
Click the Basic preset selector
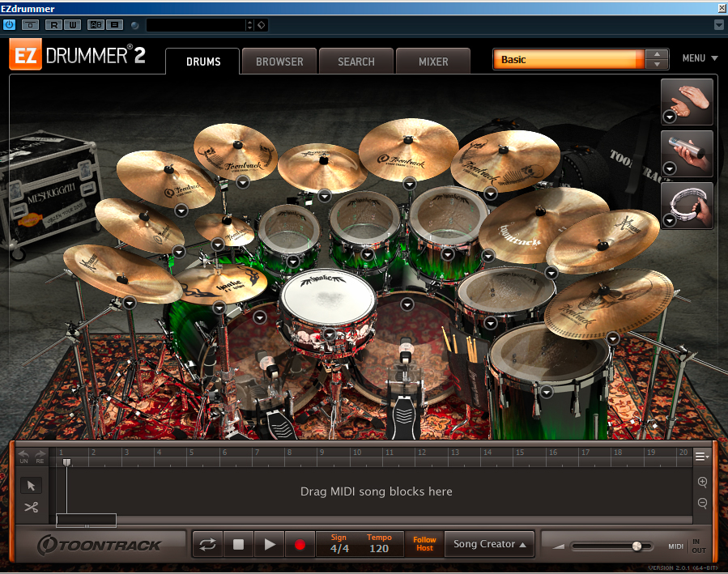click(x=568, y=59)
